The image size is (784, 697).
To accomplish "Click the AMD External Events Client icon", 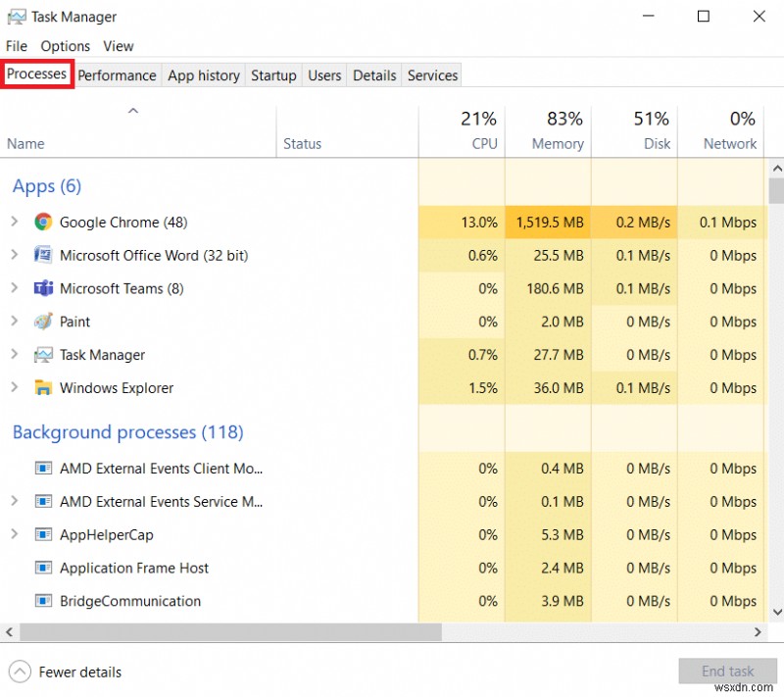I will (x=43, y=469).
